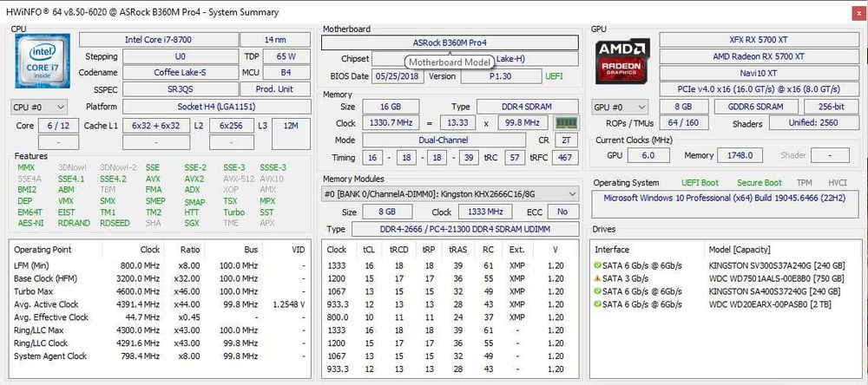Click the SGX feature label
868x385 pixels.
point(192,224)
